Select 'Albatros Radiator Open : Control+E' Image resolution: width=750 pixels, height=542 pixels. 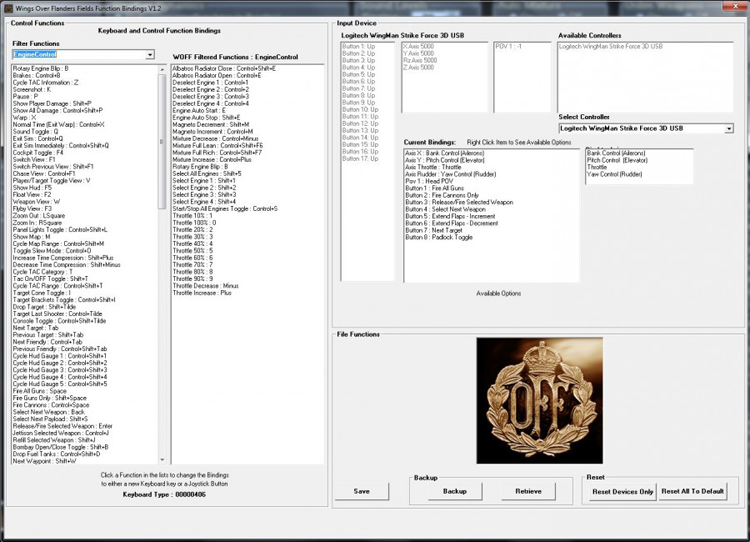(x=217, y=76)
